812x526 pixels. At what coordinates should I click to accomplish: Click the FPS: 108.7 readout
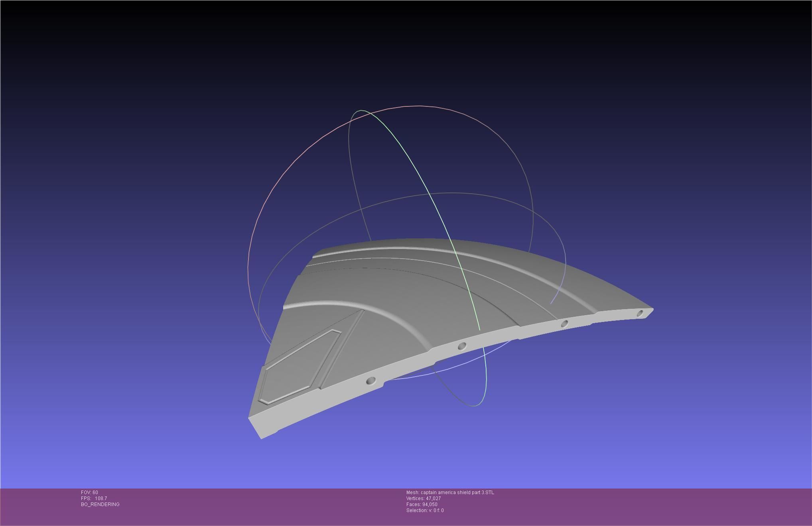(94, 499)
